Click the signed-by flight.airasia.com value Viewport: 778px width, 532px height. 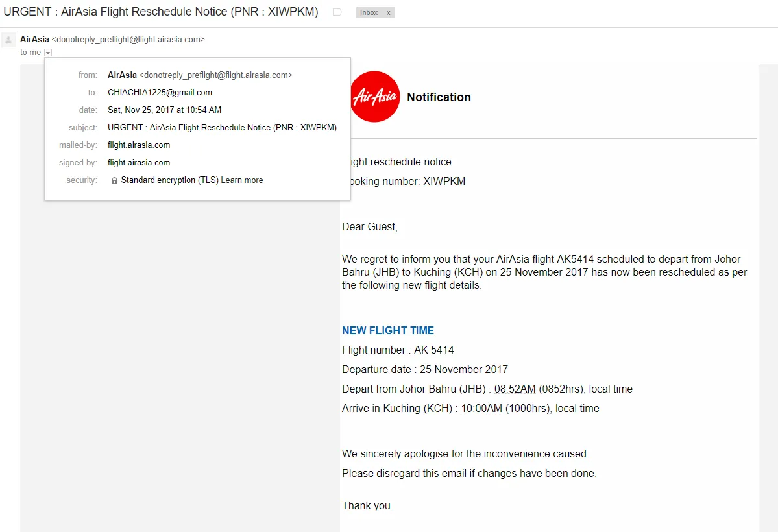[139, 163]
